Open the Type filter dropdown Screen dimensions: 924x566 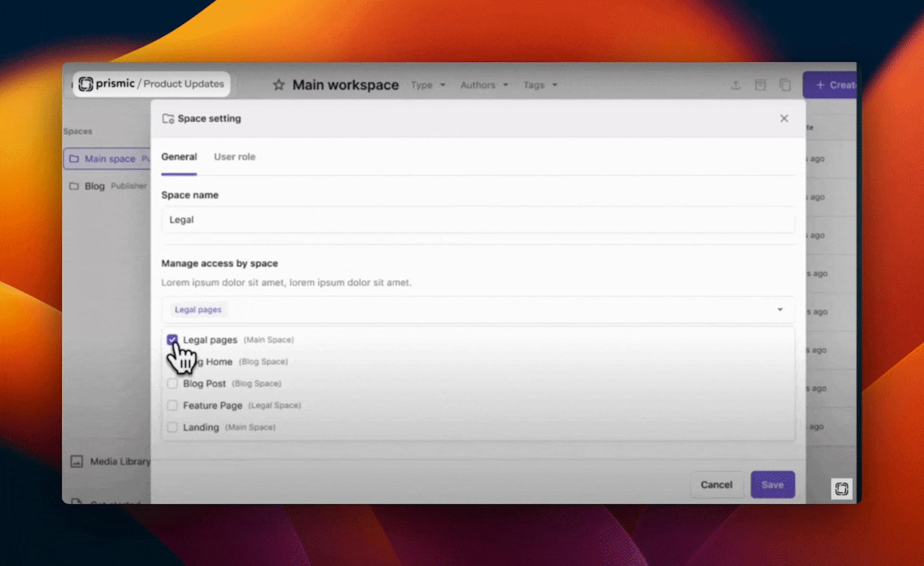tap(428, 85)
